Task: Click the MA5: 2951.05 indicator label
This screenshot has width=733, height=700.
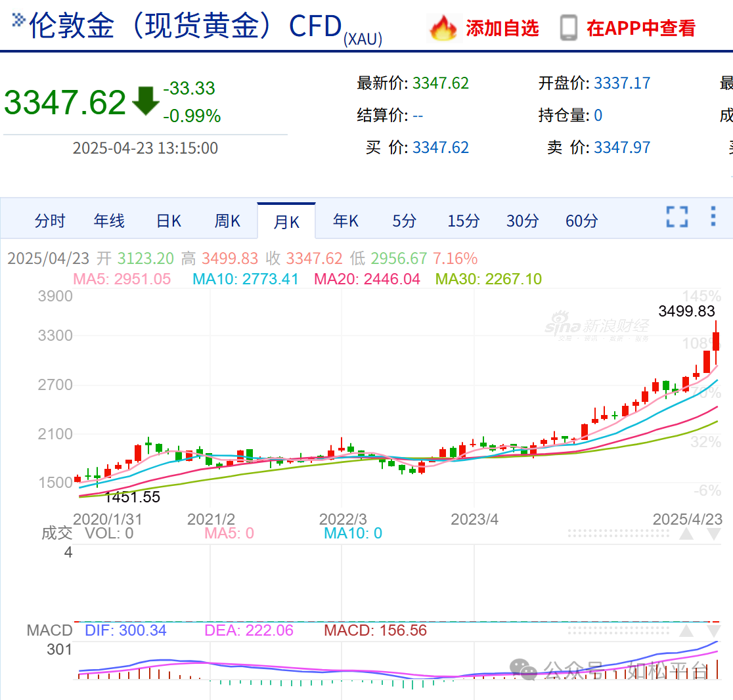Action: 122,279
